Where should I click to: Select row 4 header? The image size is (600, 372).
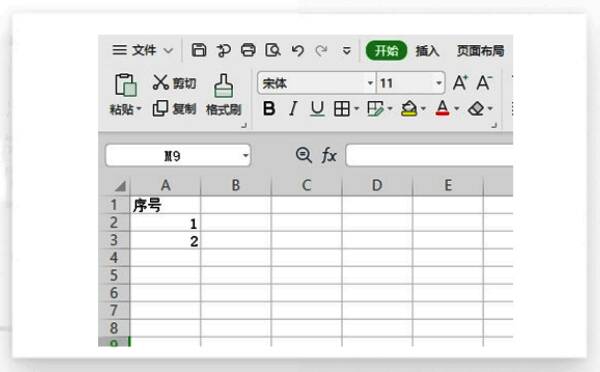[114, 258]
